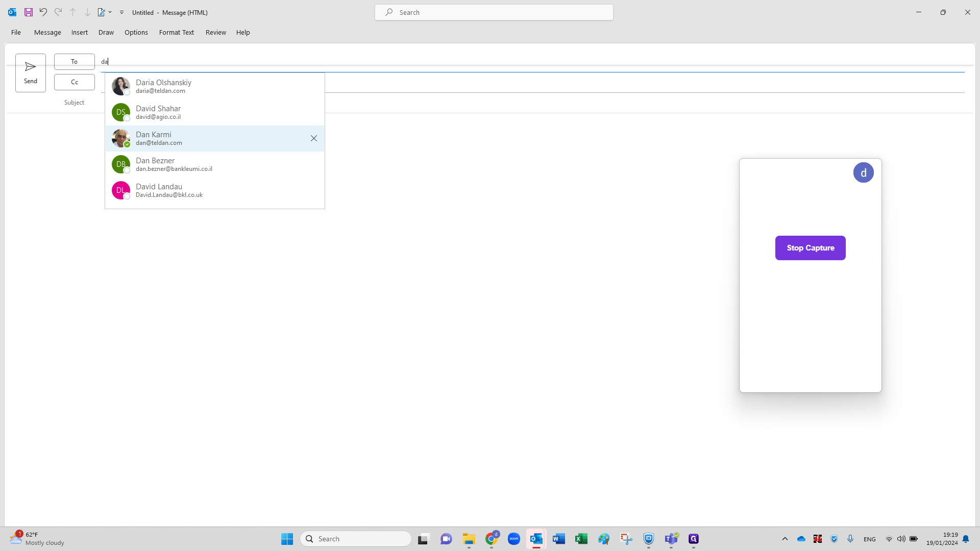980x551 pixels.
Task: Go to previous item up arrow
Action: 73,12
